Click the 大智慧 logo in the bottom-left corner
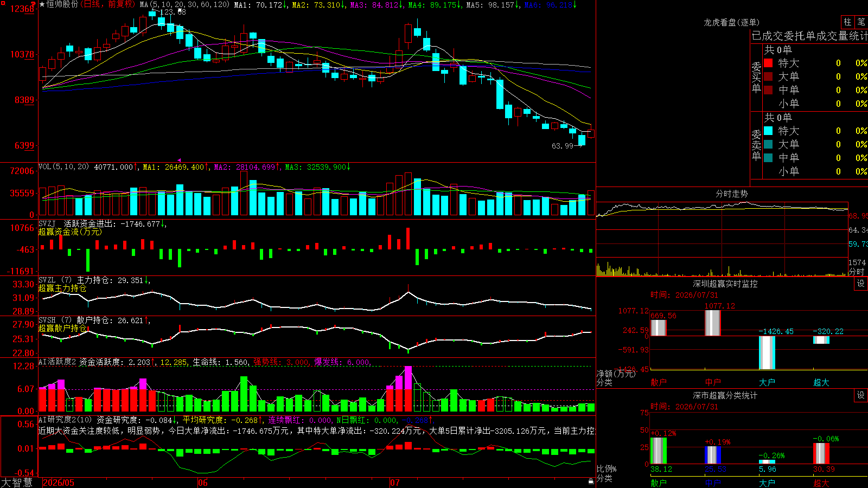The image size is (868, 488). 17,482
